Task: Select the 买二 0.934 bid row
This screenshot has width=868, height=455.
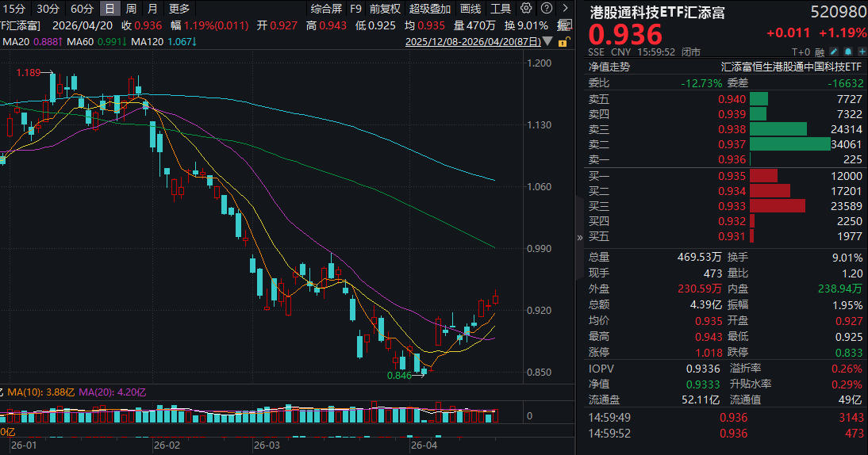Action: [x=725, y=191]
